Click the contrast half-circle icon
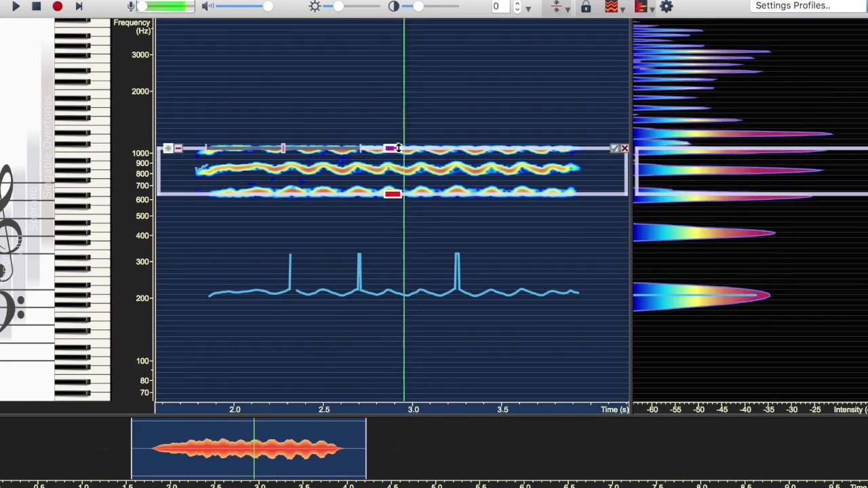This screenshot has height=488, width=868. pos(394,6)
